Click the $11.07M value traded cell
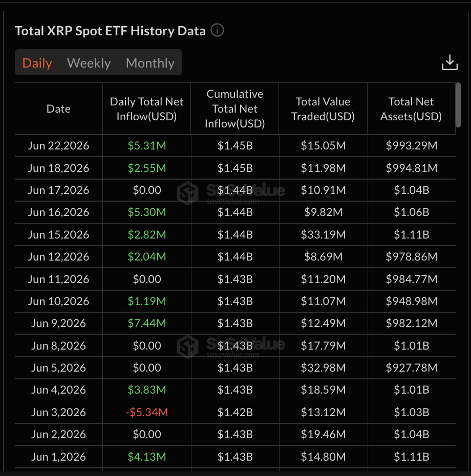Viewport: 471px width, 476px height. click(323, 301)
